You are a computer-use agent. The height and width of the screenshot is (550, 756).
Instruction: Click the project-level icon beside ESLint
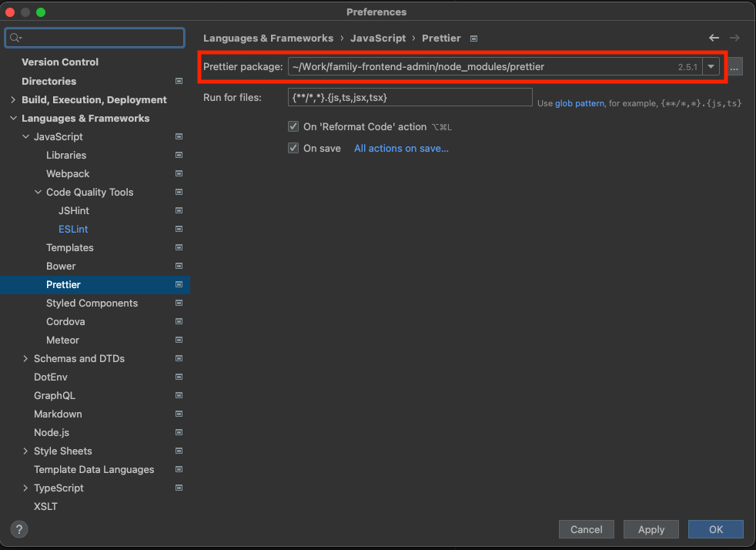click(179, 229)
